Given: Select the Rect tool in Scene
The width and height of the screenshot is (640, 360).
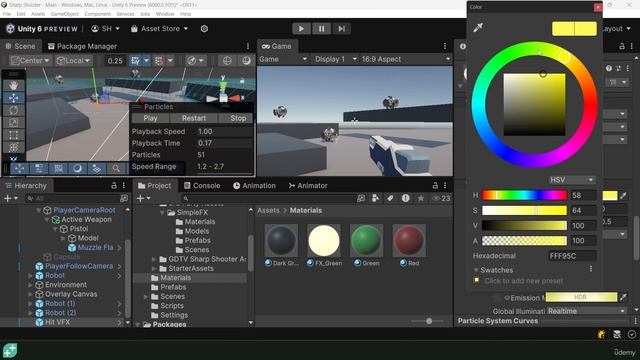Looking at the screenshot, I should pyautogui.click(x=13, y=135).
